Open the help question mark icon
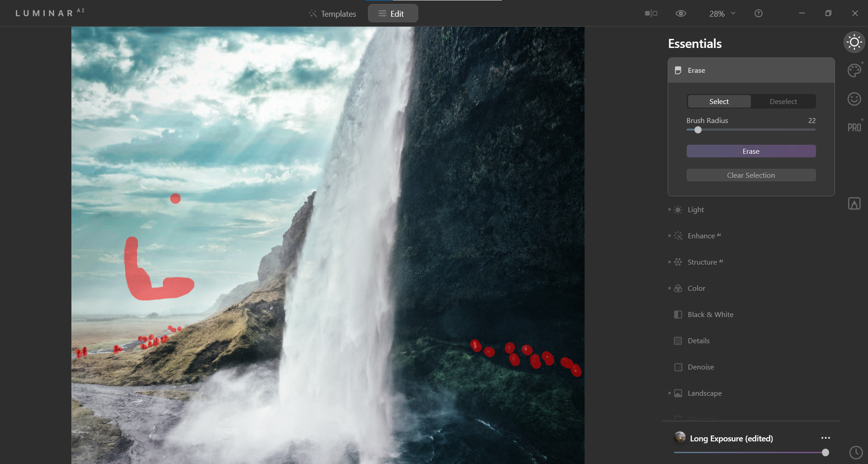 click(759, 14)
